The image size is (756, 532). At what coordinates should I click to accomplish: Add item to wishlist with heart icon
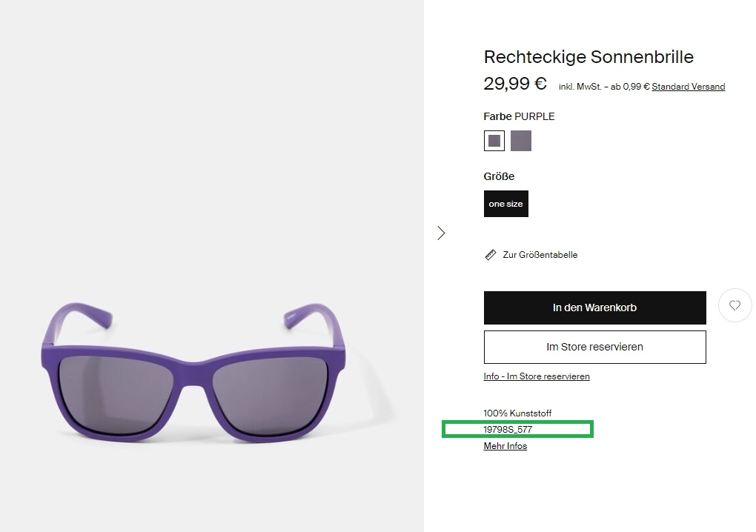[x=735, y=305]
